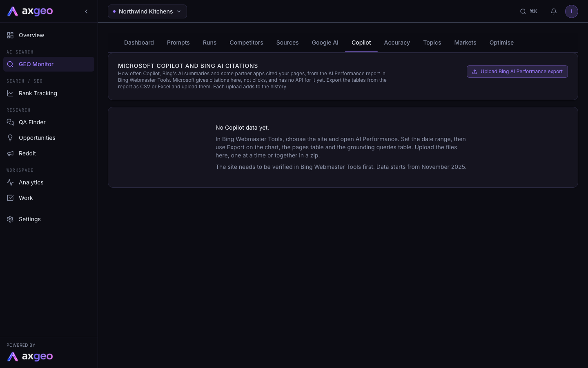The width and height of the screenshot is (588, 368).
Task: Click the axgeo logo in the sidebar footer
Action: (x=30, y=357)
